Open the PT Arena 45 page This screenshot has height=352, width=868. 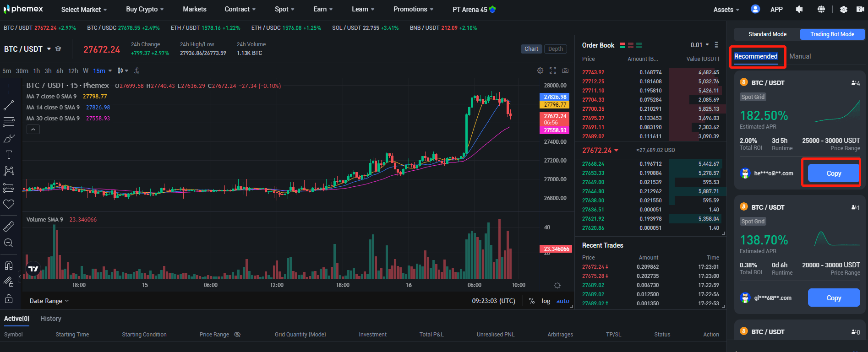click(474, 9)
